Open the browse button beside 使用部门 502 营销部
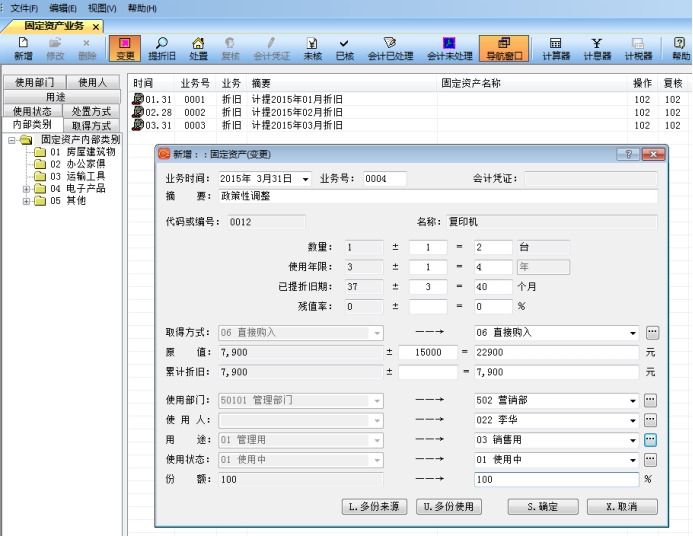693x536 pixels. [x=650, y=400]
